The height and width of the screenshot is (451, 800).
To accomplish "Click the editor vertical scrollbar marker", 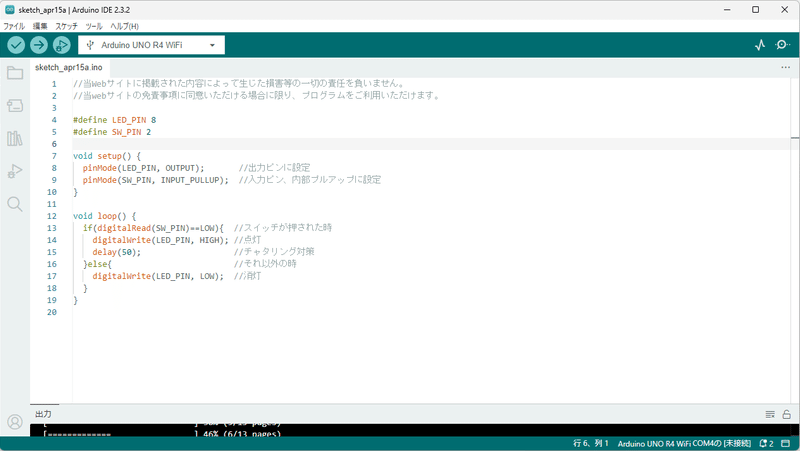I will (795, 138).
